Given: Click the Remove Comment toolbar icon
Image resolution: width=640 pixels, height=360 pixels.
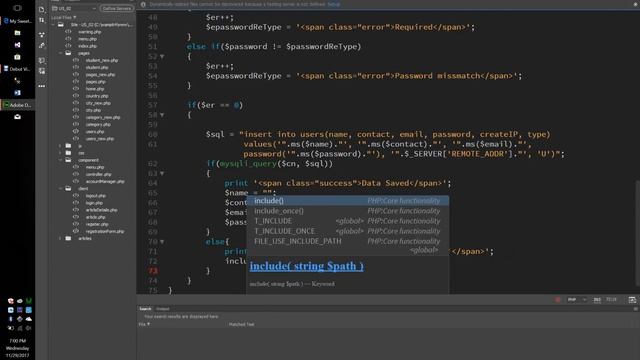Looking at the screenshot, I should click(42, 71).
